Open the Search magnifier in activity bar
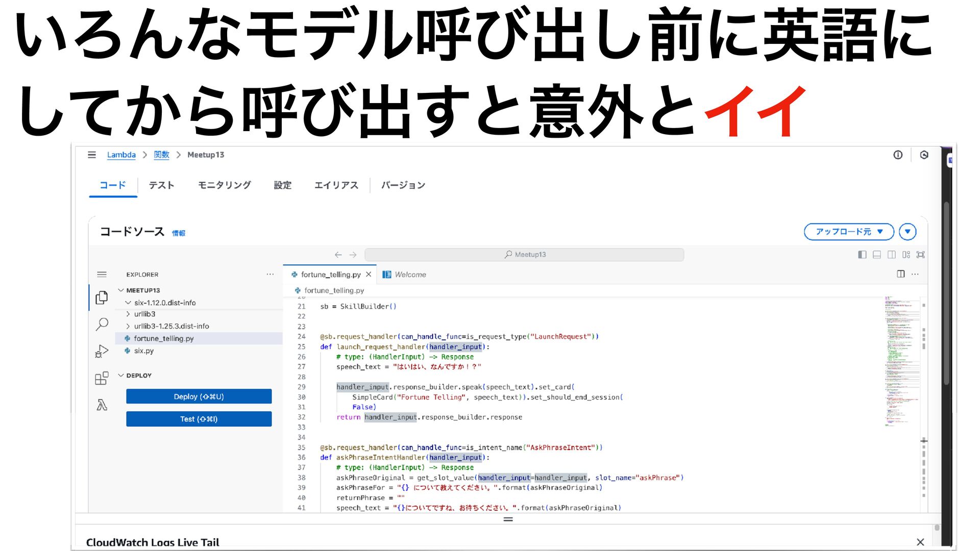 tap(102, 324)
